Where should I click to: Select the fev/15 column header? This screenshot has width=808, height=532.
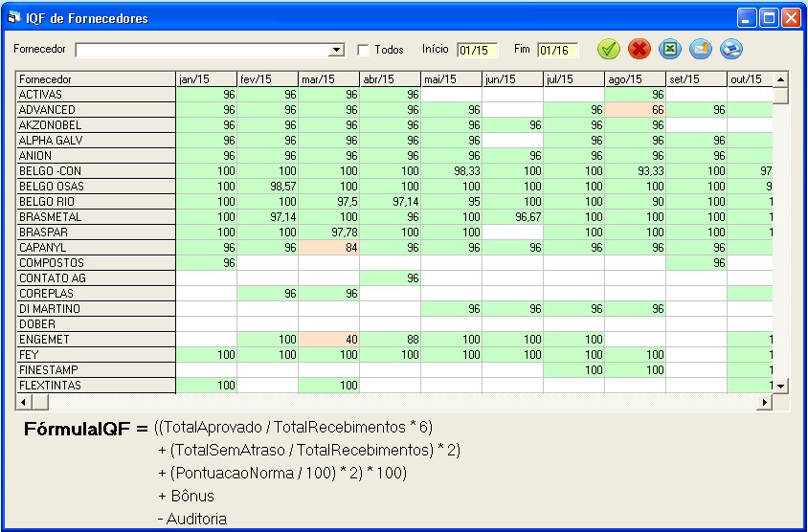pos(267,79)
